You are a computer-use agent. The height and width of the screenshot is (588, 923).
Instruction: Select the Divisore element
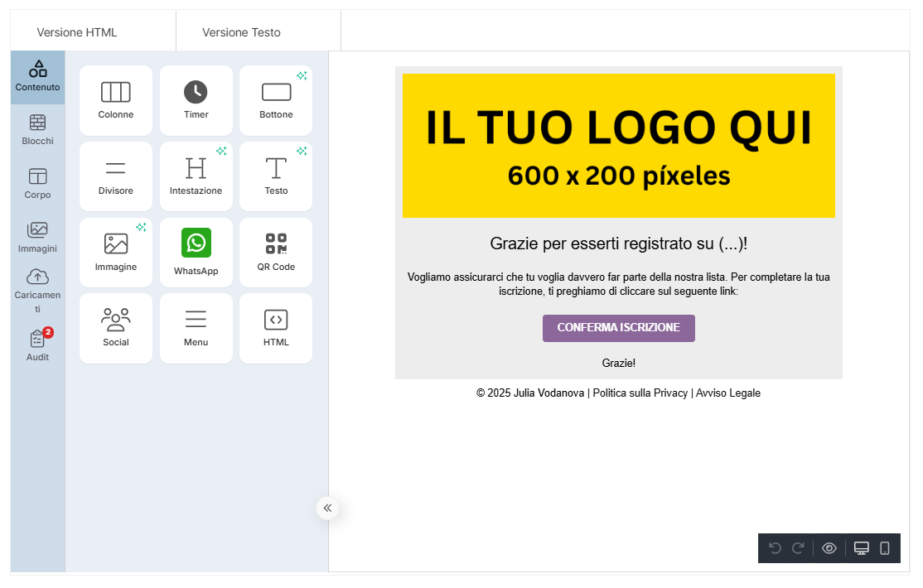[x=116, y=176]
